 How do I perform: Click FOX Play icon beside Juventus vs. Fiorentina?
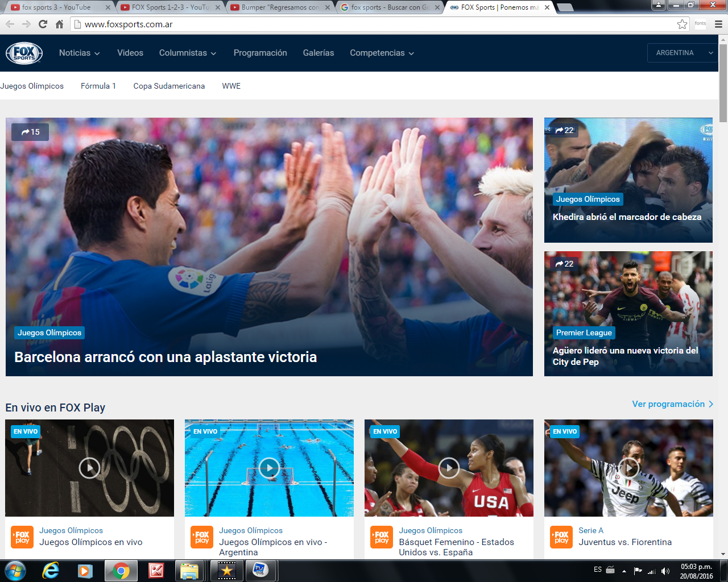[x=561, y=537]
